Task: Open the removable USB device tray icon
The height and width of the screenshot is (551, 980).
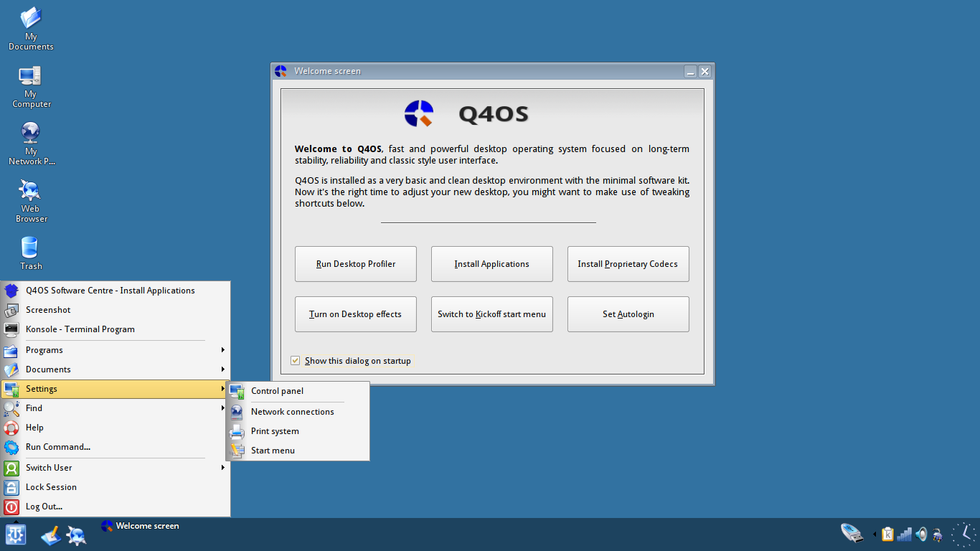Action: (853, 533)
